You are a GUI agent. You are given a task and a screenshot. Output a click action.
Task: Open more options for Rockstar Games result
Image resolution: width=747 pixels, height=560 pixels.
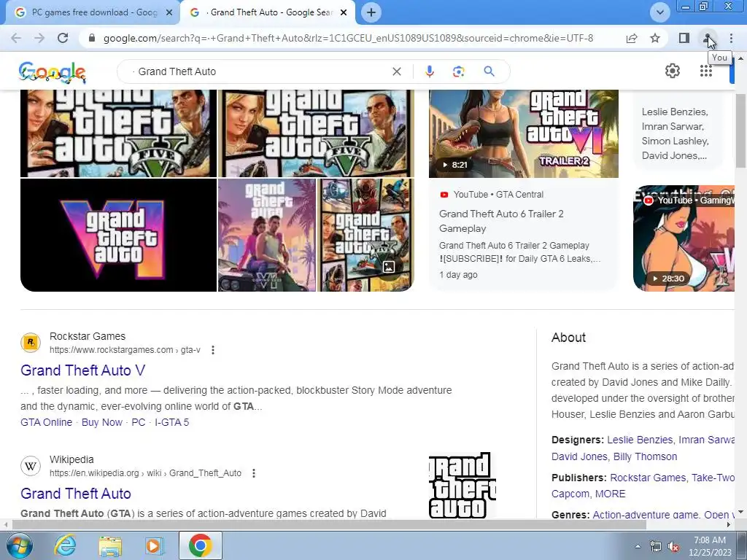(x=213, y=350)
